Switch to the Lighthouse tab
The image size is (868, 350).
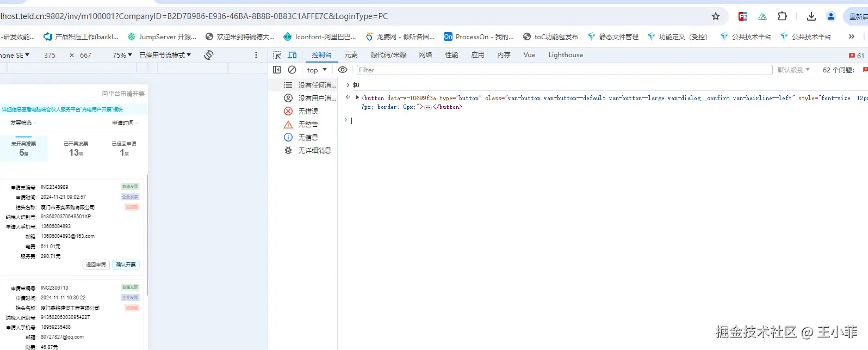pyautogui.click(x=565, y=55)
